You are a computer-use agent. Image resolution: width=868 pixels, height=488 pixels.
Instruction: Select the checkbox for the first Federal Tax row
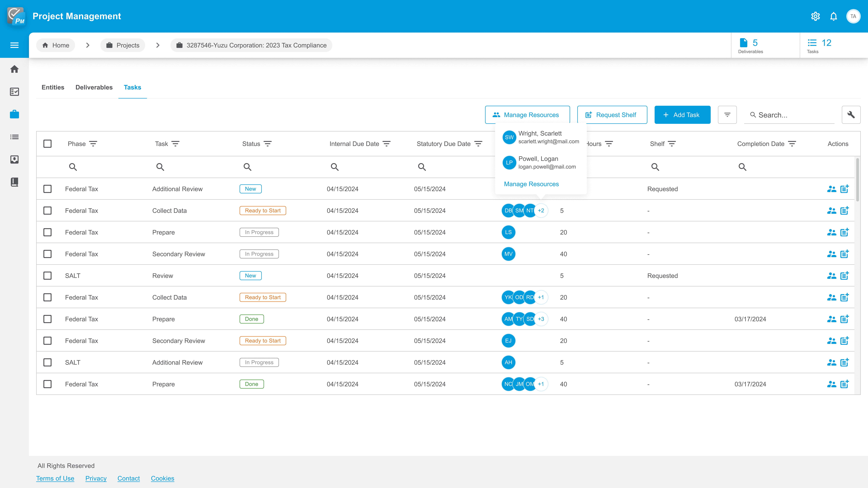(x=47, y=189)
